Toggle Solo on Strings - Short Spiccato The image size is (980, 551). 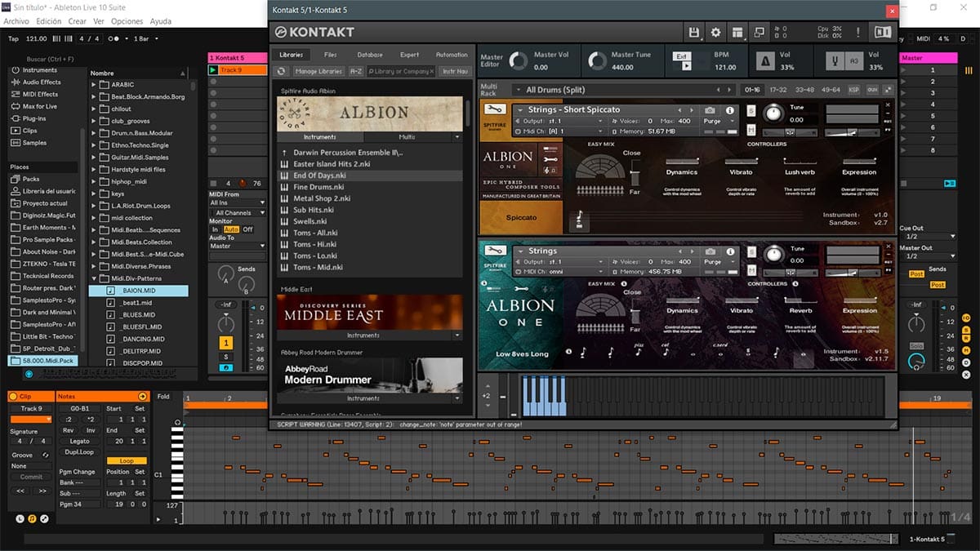pyautogui.click(x=751, y=112)
